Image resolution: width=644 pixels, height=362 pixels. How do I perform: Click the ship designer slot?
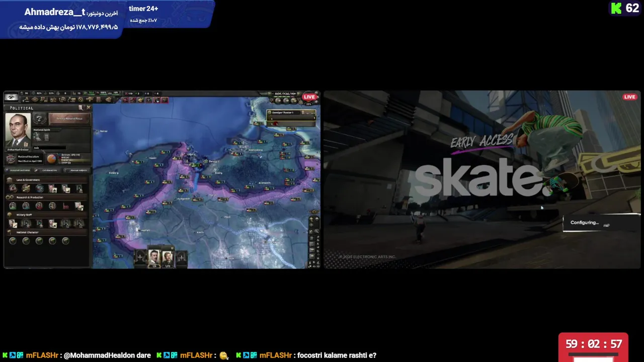point(26,206)
